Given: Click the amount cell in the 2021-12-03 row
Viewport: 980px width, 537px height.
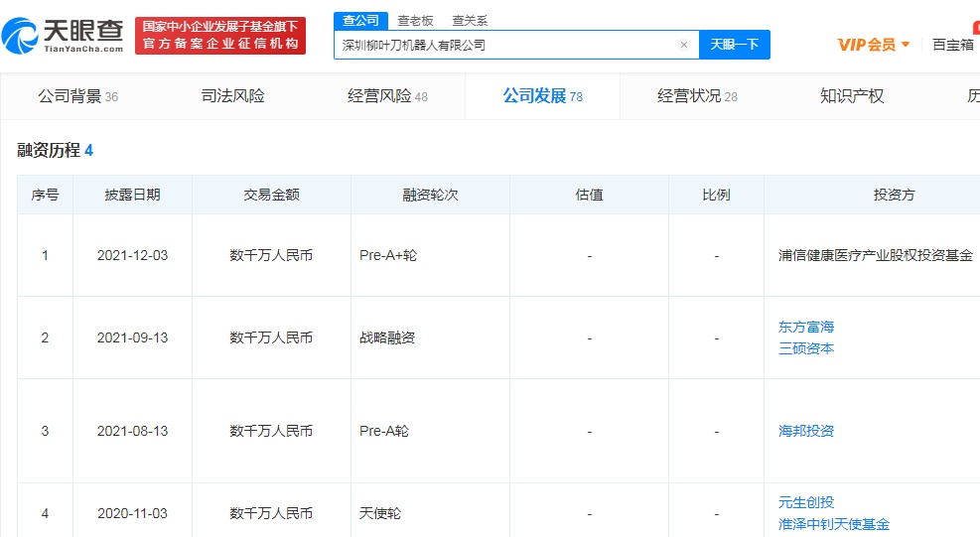Looking at the screenshot, I should pos(271,255).
